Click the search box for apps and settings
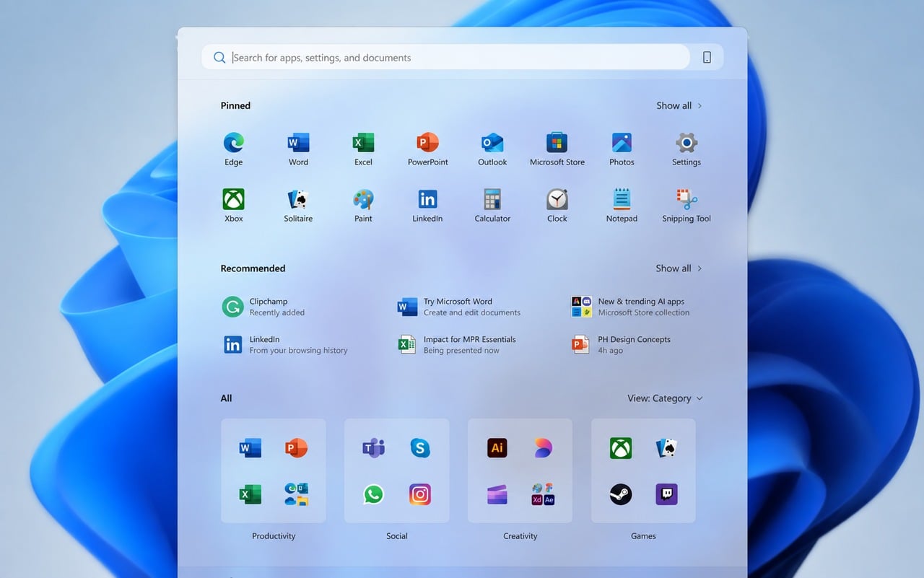Viewport: 924px width, 578px height. pos(445,58)
